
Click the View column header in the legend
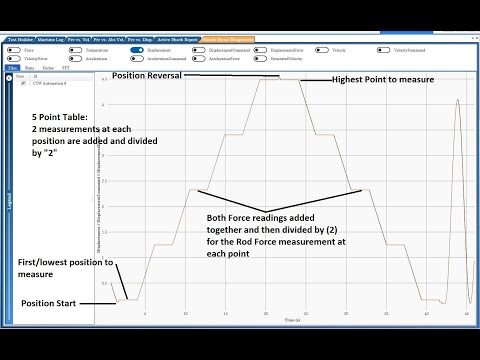20,76
